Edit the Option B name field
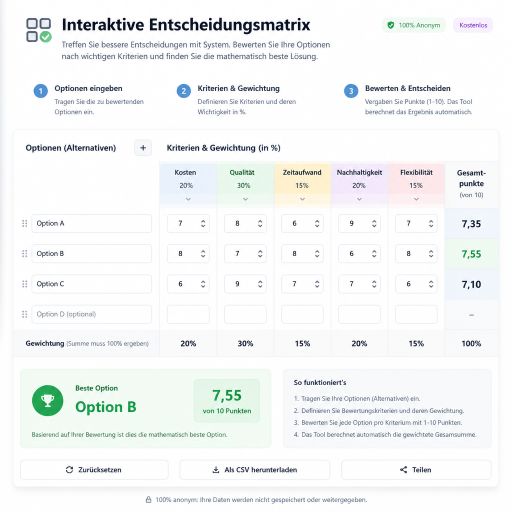The image size is (512, 512). [91, 254]
